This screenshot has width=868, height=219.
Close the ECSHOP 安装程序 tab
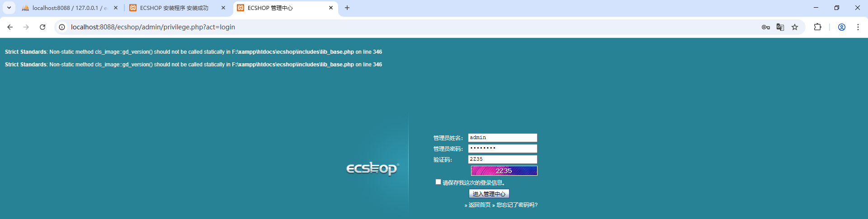[223, 8]
